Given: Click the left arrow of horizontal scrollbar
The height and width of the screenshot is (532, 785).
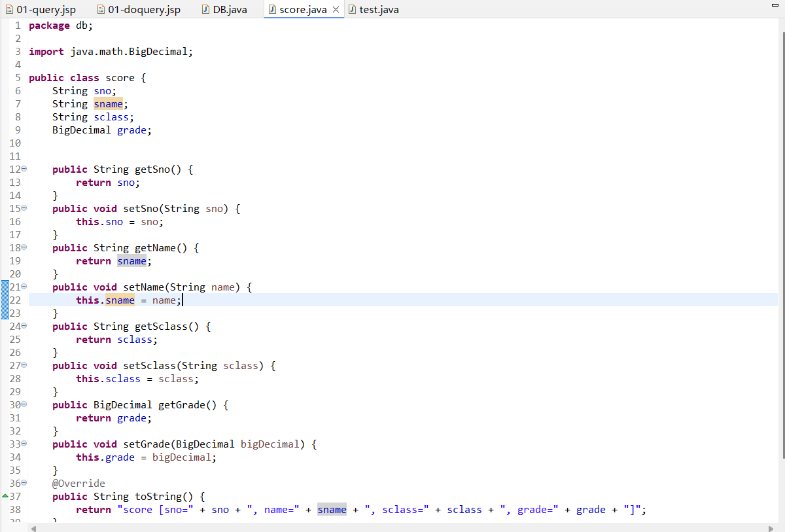Looking at the screenshot, I should (33, 527).
